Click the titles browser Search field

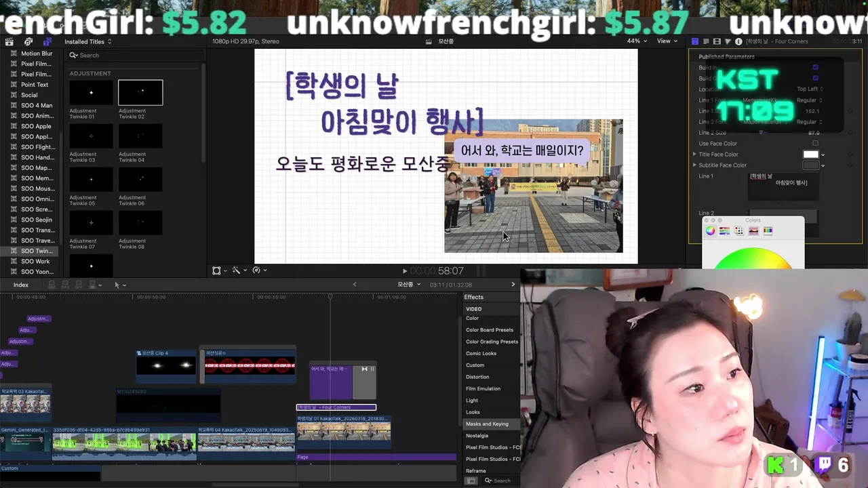(x=134, y=55)
